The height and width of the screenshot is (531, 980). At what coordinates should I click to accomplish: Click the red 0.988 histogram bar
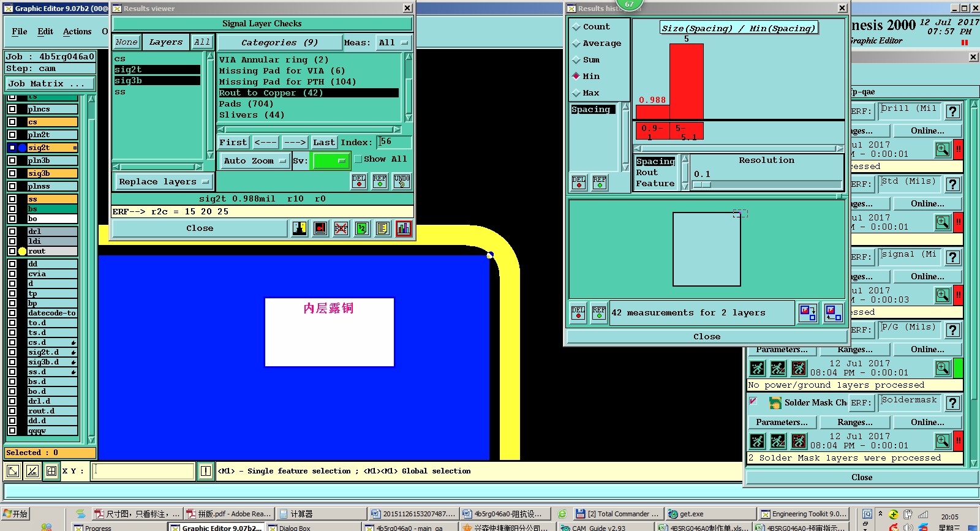coord(653,112)
